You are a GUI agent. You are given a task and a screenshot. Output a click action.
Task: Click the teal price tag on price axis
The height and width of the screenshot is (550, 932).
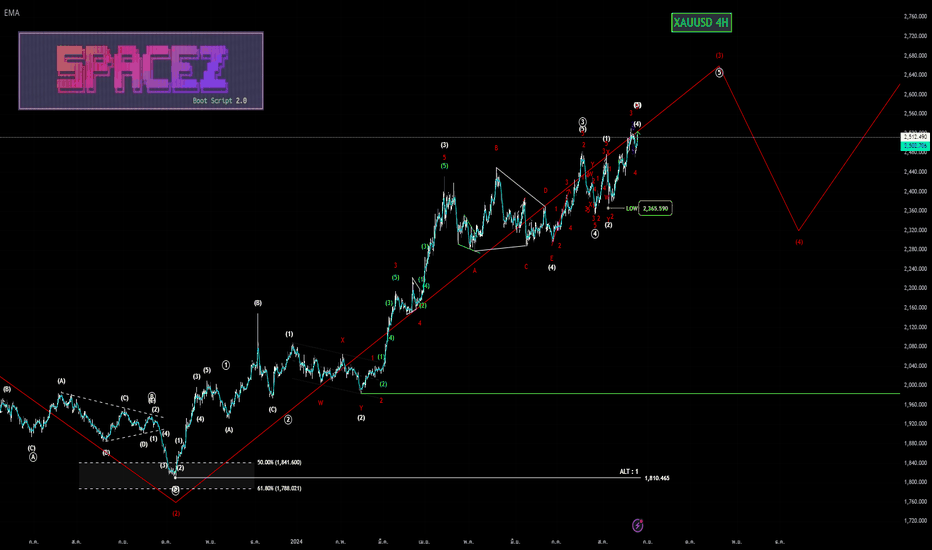(x=916, y=146)
